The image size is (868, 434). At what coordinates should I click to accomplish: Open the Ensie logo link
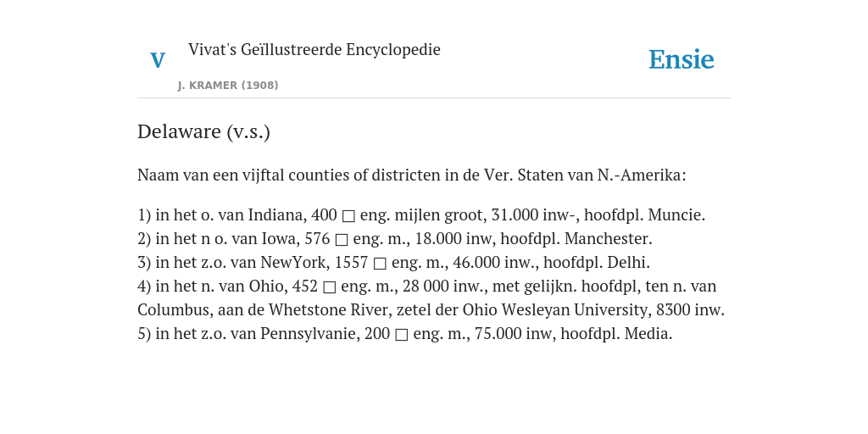tap(682, 59)
